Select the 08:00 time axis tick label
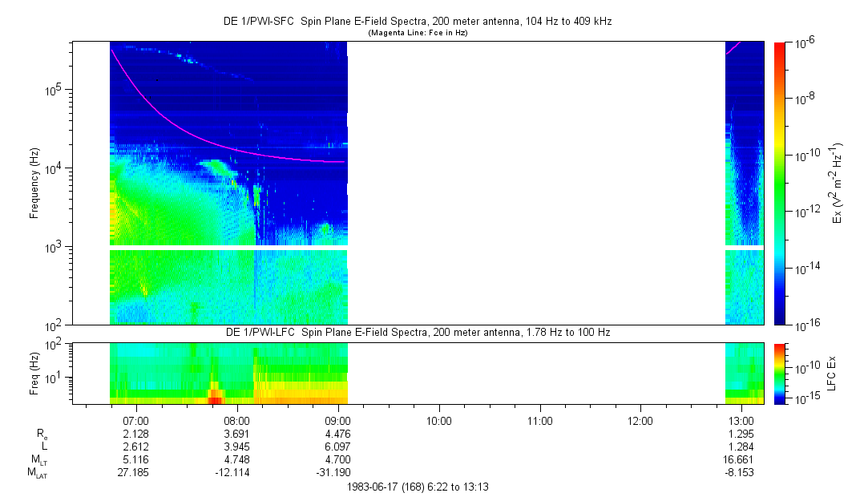This screenshot has height=497, width=868. 237,420
